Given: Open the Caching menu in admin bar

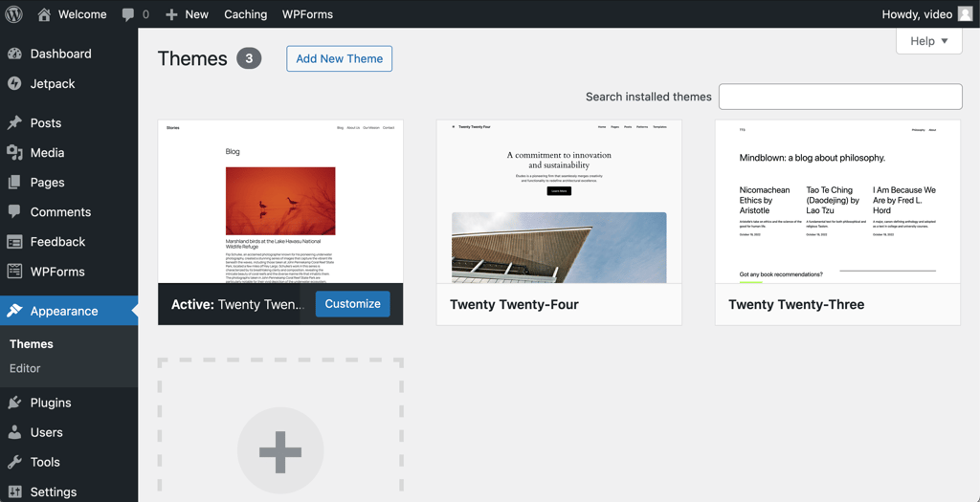Looking at the screenshot, I should (x=246, y=14).
